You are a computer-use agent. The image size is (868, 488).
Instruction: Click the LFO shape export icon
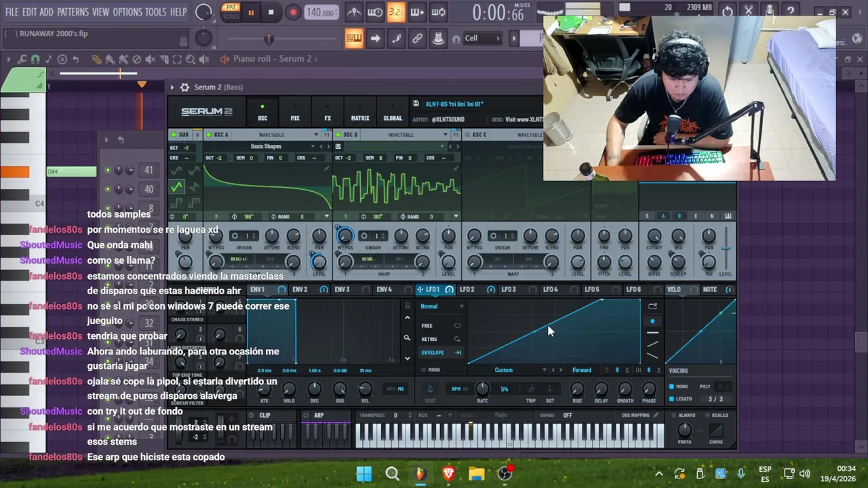(652, 306)
